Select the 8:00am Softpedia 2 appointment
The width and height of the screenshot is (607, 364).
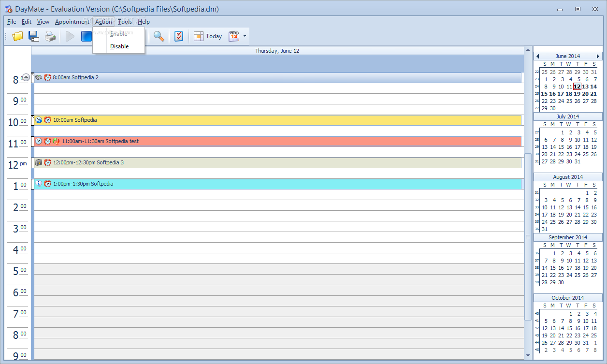(278, 77)
